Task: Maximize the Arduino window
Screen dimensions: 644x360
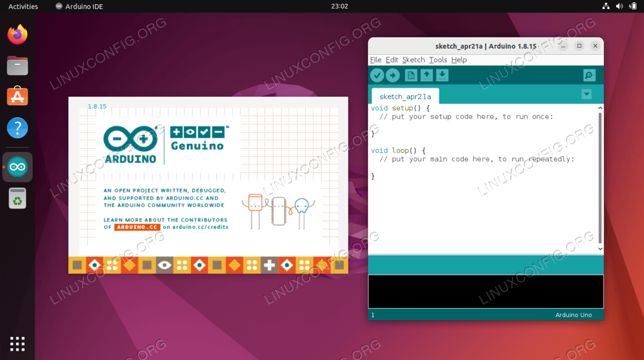Action: [x=579, y=46]
